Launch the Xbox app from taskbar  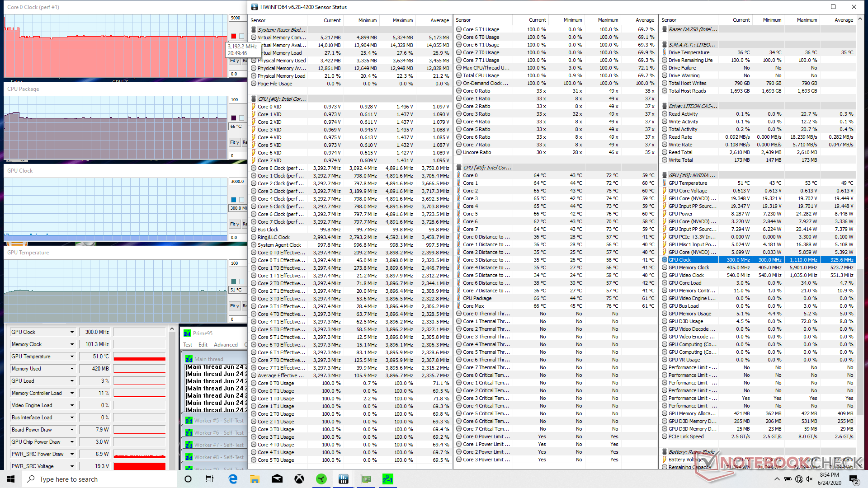pyautogui.click(x=299, y=479)
